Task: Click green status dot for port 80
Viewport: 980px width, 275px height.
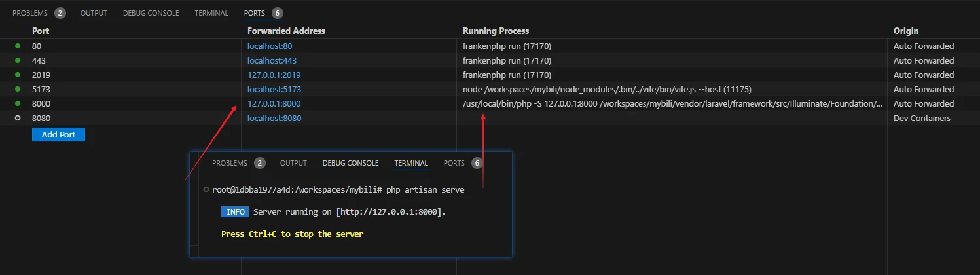Action: [x=18, y=46]
